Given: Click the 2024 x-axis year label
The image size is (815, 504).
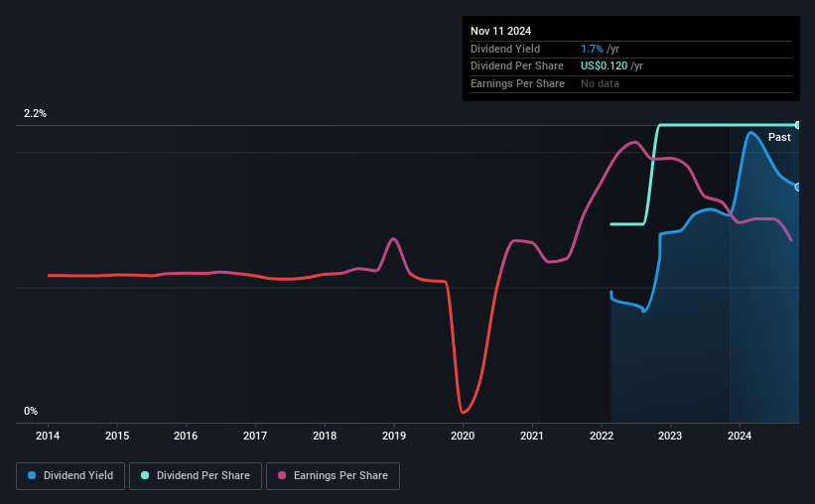Looking at the screenshot, I should (x=740, y=436).
